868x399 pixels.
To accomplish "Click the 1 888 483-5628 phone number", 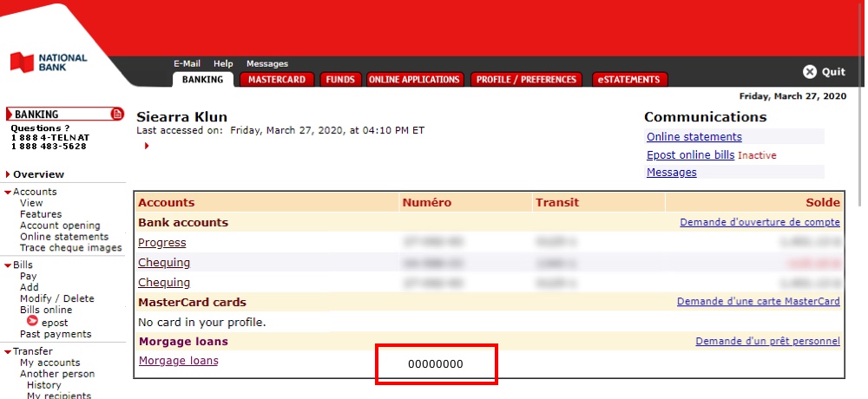I will pos(49,147).
